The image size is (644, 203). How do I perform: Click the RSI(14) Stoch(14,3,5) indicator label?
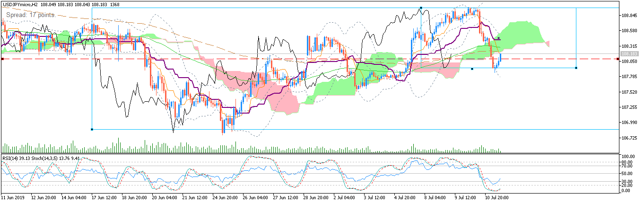(41, 158)
